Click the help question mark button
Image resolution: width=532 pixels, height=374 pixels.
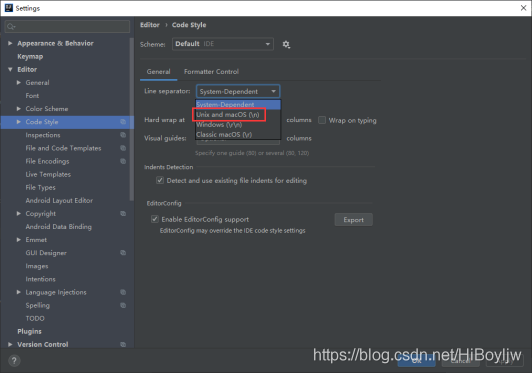click(x=14, y=361)
